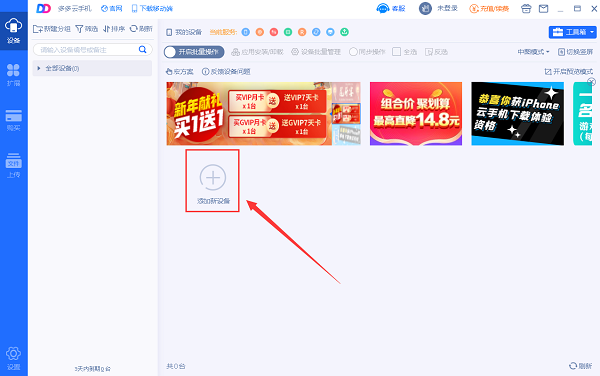Open the mail envelope icon
Screen dimensions: 600x376
(543, 8)
